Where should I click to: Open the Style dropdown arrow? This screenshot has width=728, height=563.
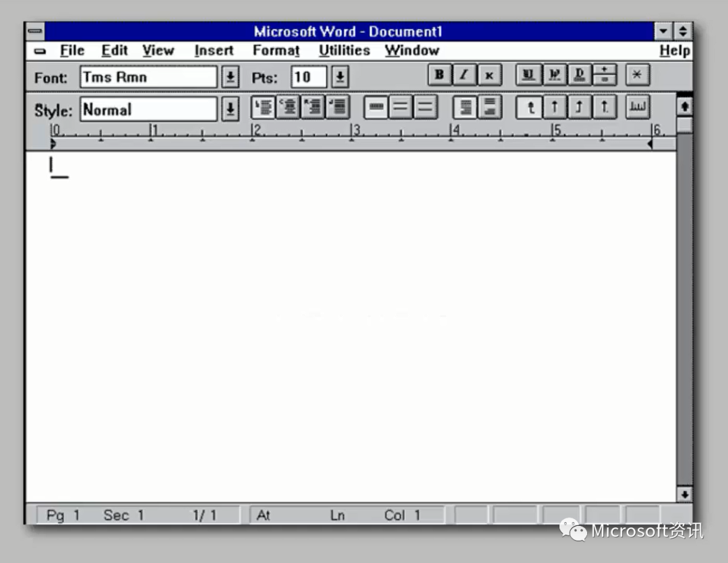pyautogui.click(x=231, y=110)
